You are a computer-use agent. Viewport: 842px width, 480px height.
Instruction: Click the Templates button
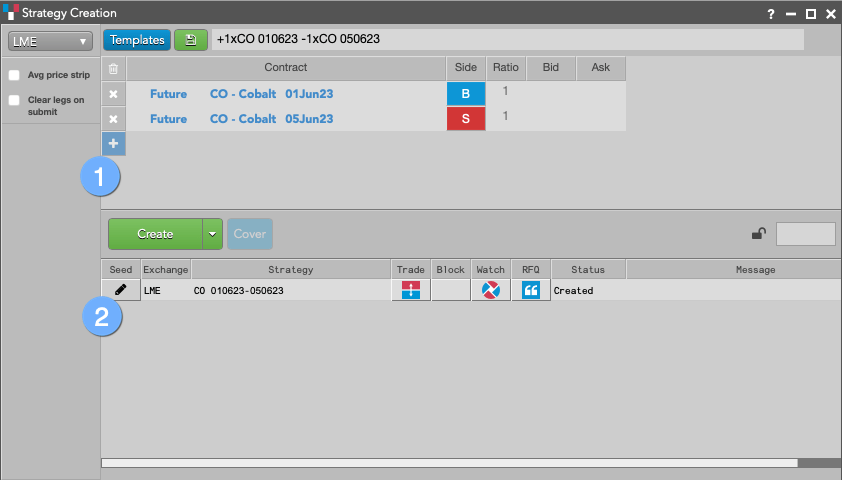(x=137, y=40)
